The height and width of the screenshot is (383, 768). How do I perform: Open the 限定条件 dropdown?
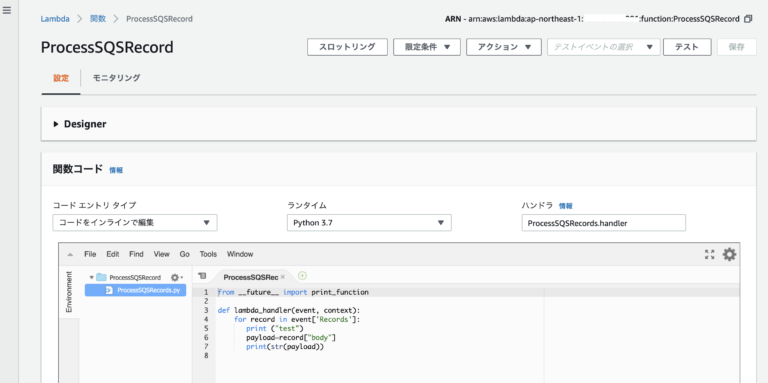pos(427,47)
